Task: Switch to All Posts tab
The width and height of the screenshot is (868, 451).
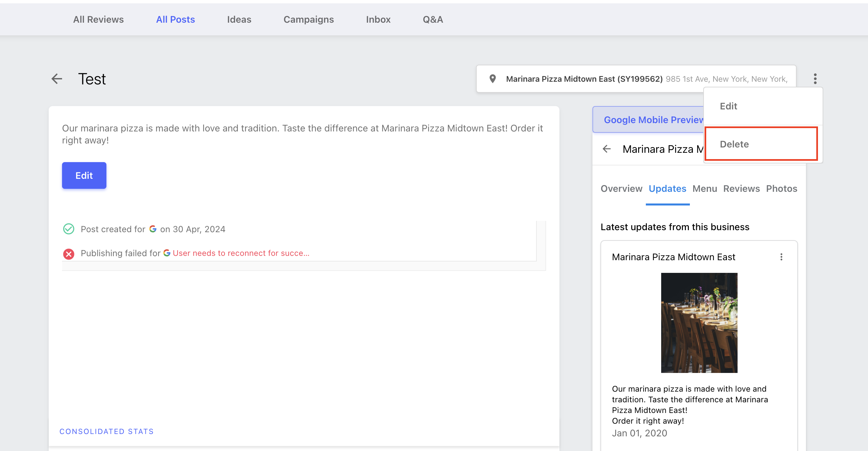Action: [175, 20]
